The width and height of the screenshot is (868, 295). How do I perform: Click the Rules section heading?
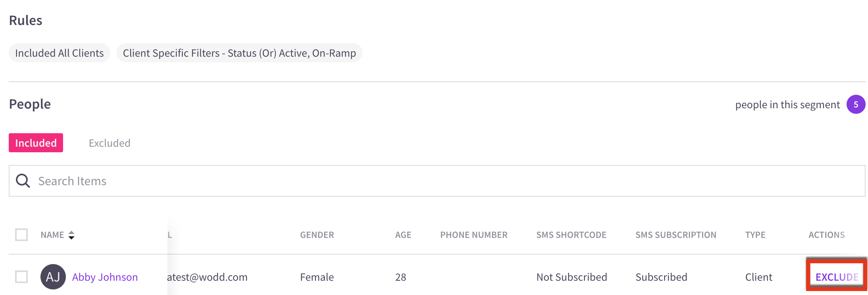click(25, 20)
